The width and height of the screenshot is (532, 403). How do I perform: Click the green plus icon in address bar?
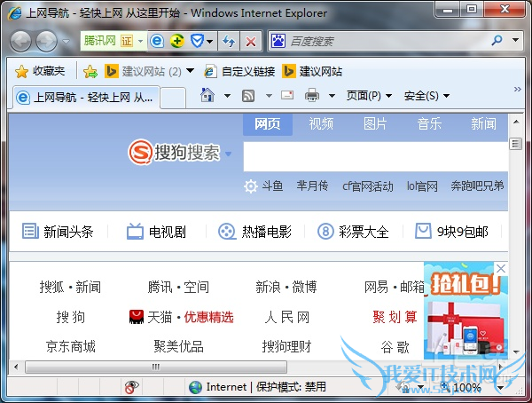[176, 42]
